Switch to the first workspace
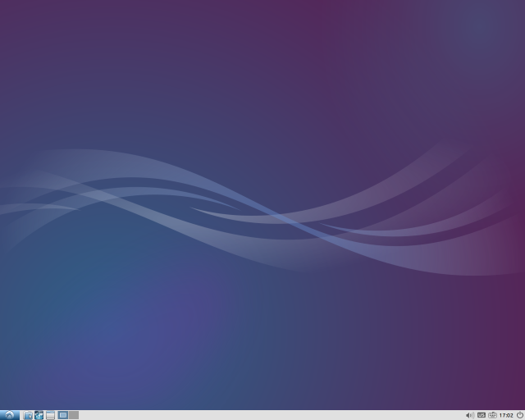The image size is (525, 420). 63,415
